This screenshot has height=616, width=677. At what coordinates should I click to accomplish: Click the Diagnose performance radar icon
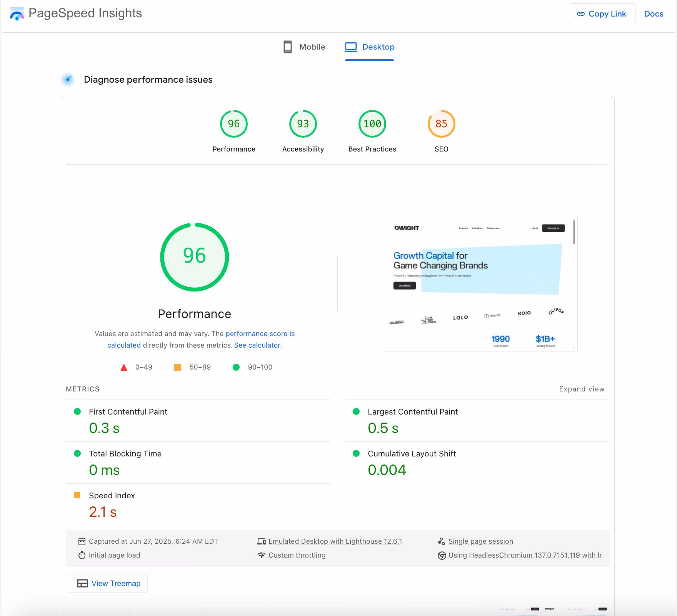coord(68,80)
